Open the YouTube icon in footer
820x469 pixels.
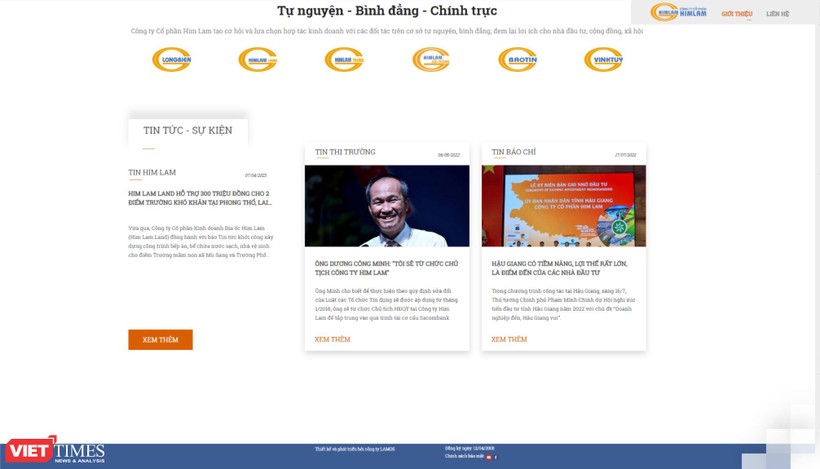pyautogui.click(x=488, y=457)
